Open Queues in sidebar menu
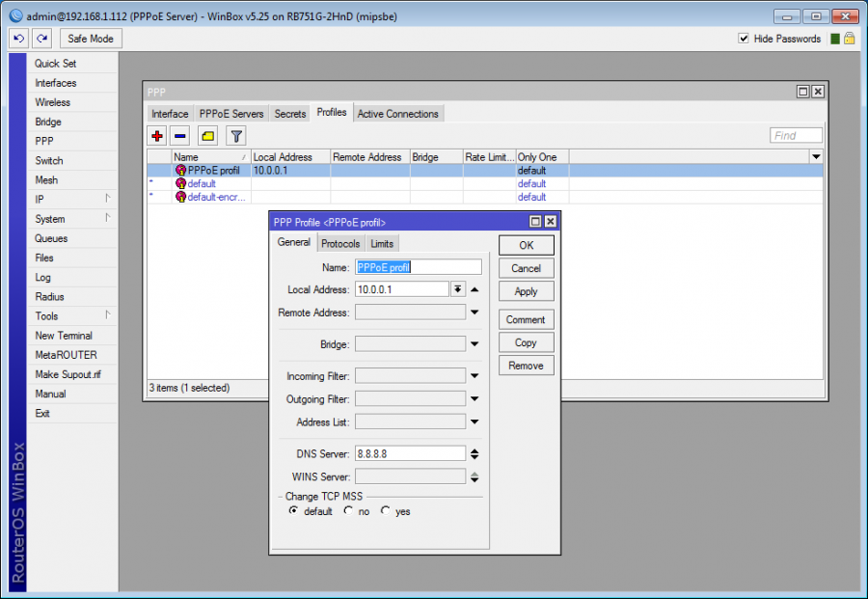The image size is (868, 599). click(x=72, y=238)
